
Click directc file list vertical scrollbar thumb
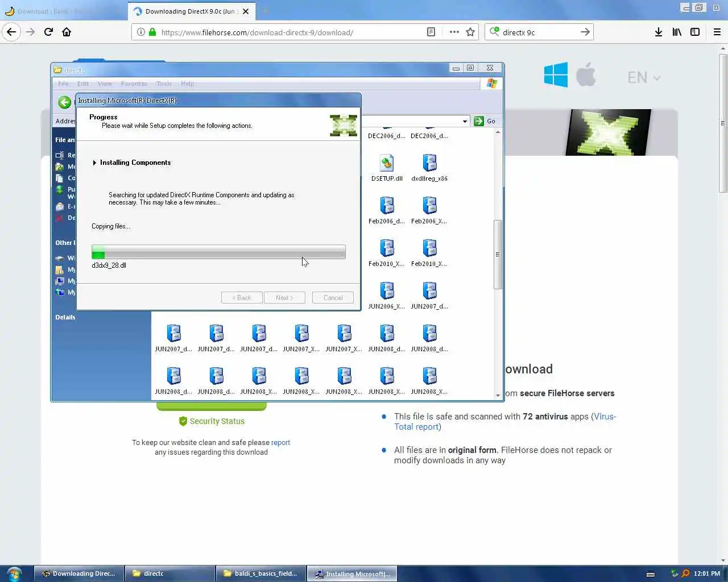pos(498,255)
